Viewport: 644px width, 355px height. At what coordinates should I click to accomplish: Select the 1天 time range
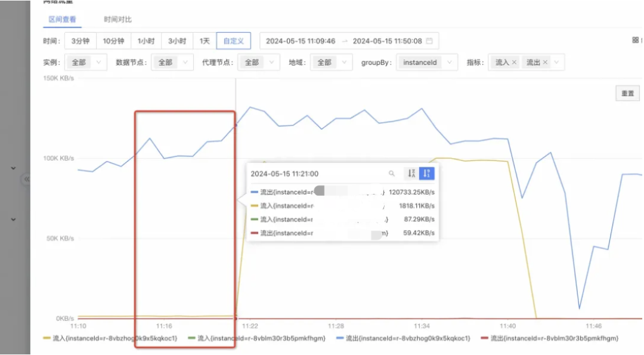click(205, 41)
